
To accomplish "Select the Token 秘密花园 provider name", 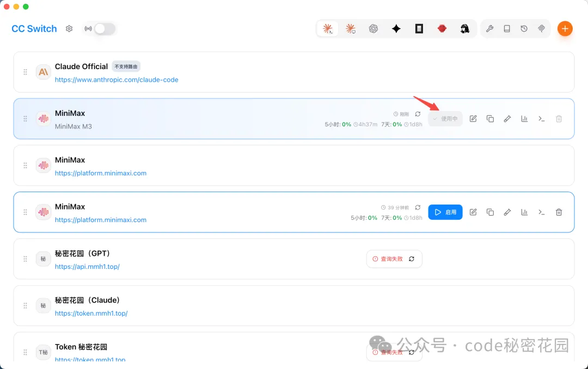I will (81, 347).
